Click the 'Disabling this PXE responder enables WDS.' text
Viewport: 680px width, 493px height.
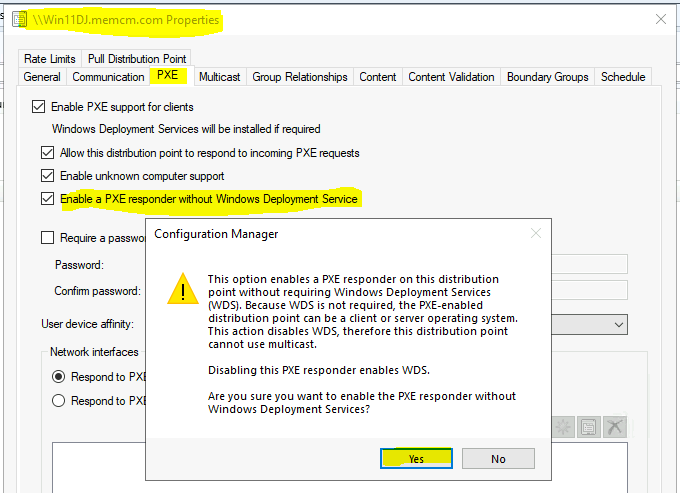click(319, 370)
